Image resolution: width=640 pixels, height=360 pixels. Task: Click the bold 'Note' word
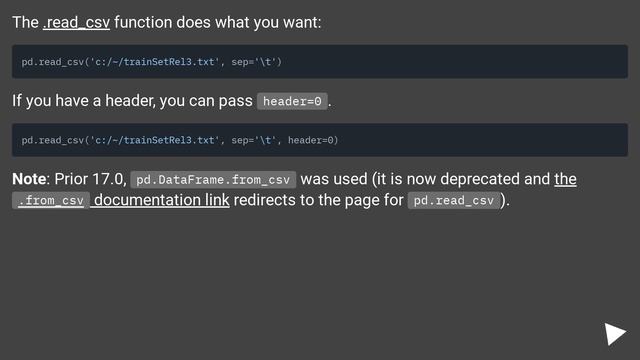click(x=29, y=179)
